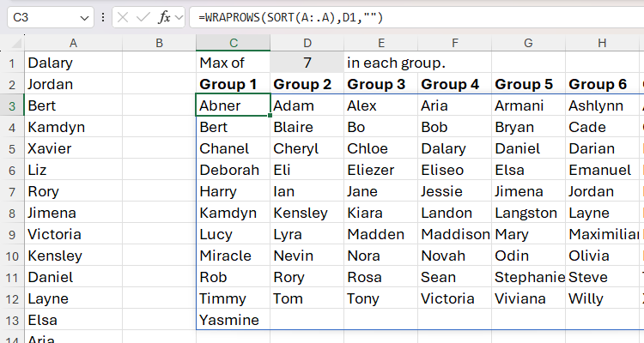Select column A header
Viewport: 644px width, 343px height.
[x=73, y=43]
